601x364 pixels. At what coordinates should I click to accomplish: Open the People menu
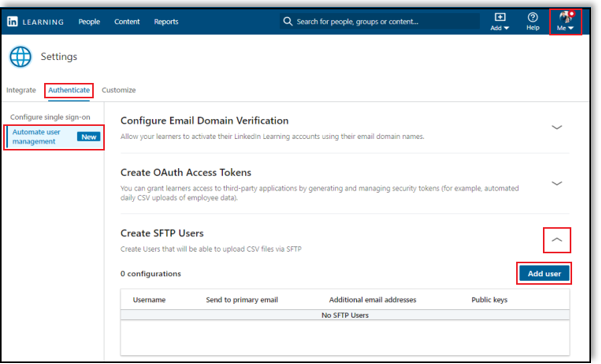tap(89, 22)
